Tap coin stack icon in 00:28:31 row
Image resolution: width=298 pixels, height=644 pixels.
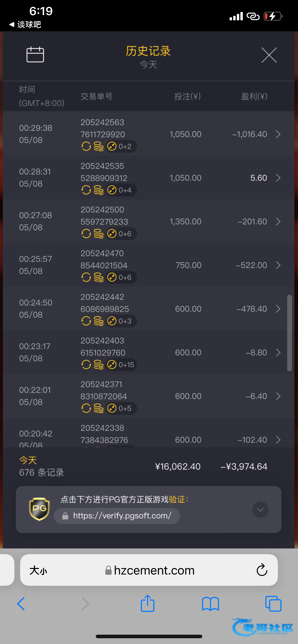[98, 190]
